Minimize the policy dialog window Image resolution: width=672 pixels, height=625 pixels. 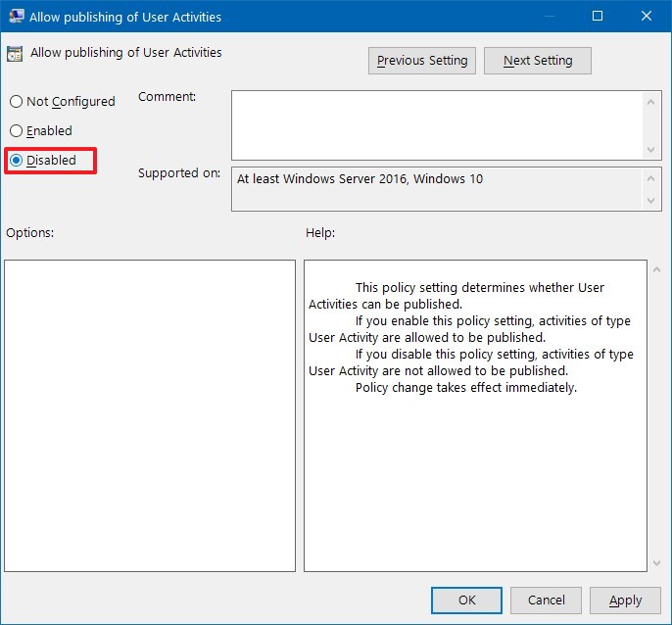point(549,17)
